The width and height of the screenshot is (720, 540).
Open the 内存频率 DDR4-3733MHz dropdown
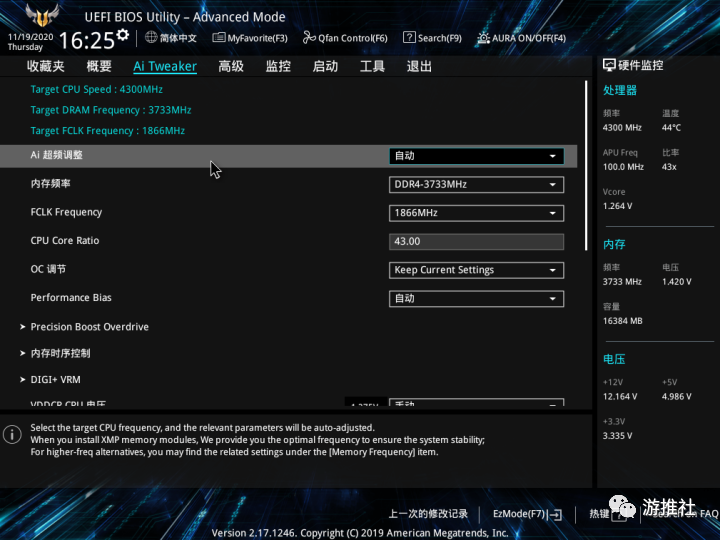[x=476, y=185]
